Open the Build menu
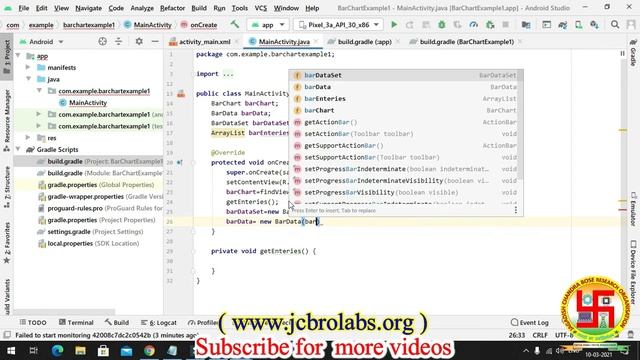The image size is (640, 360). [199, 8]
